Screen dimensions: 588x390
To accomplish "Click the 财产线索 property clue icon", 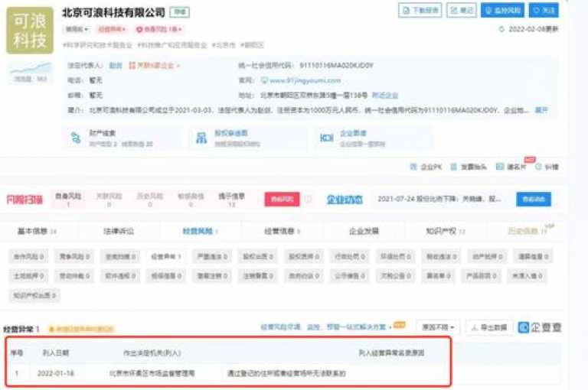I will pyautogui.click(x=76, y=138).
